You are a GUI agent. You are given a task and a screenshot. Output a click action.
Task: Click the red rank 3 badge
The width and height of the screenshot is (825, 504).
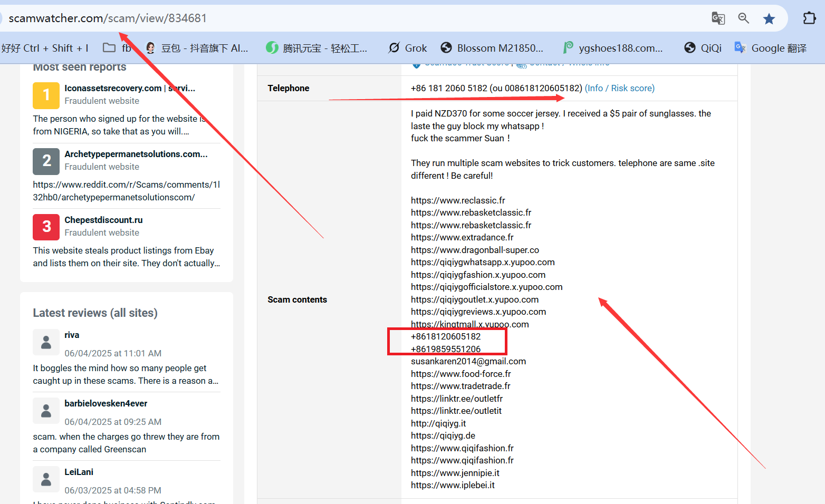pos(46,227)
